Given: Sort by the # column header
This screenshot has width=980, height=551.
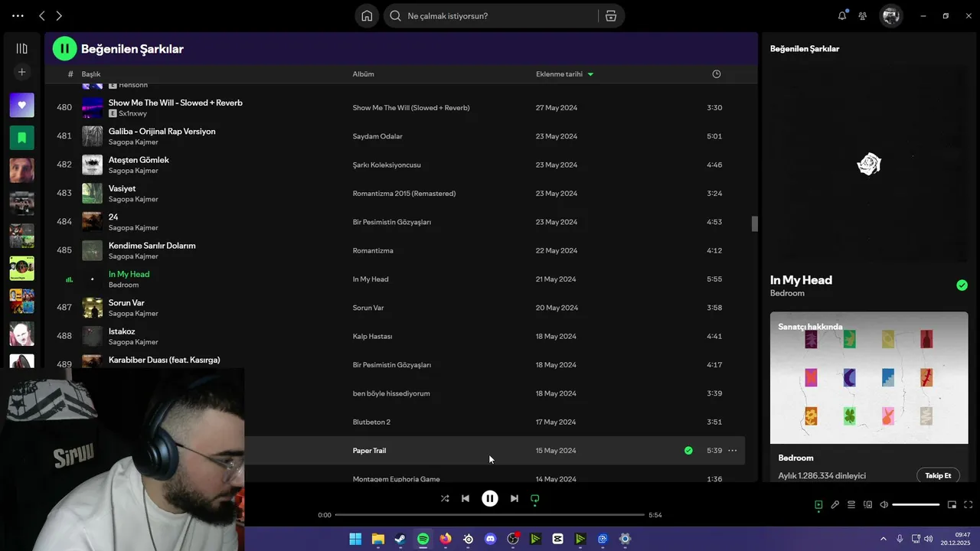Looking at the screenshot, I should (x=70, y=74).
